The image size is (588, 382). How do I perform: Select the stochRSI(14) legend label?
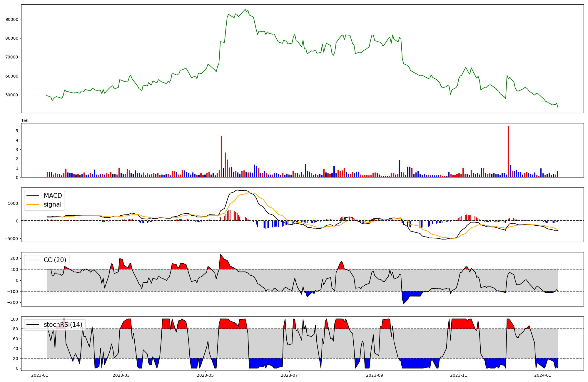point(63,324)
